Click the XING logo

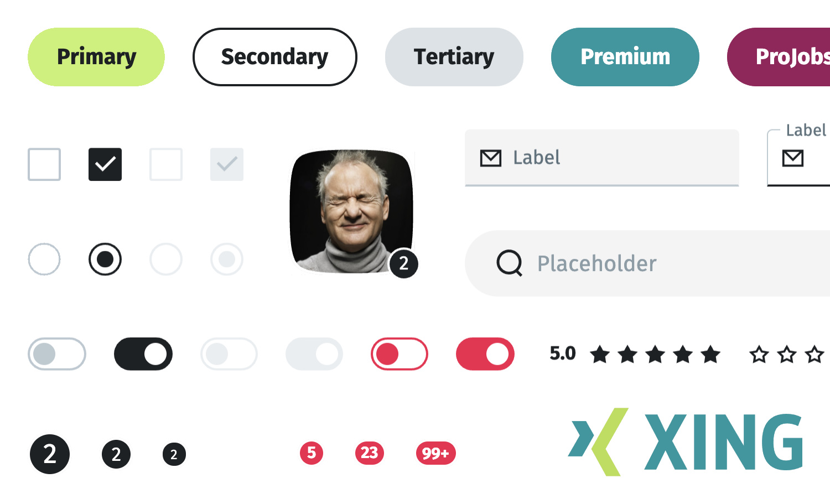click(686, 442)
